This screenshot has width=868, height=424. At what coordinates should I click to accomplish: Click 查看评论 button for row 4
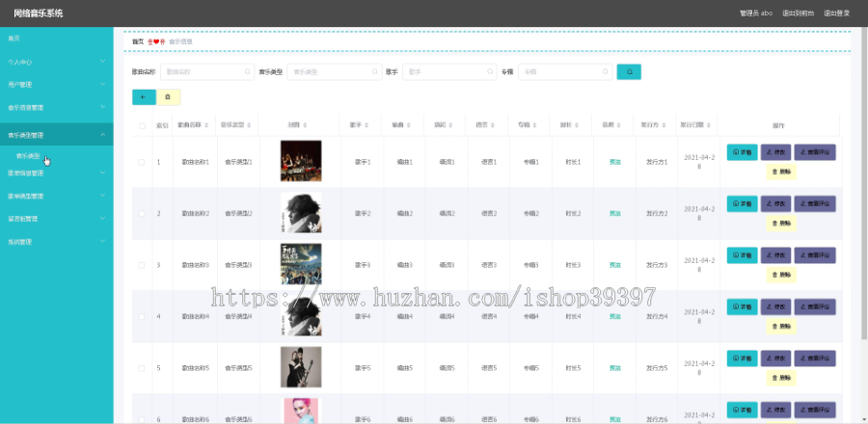pos(815,306)
